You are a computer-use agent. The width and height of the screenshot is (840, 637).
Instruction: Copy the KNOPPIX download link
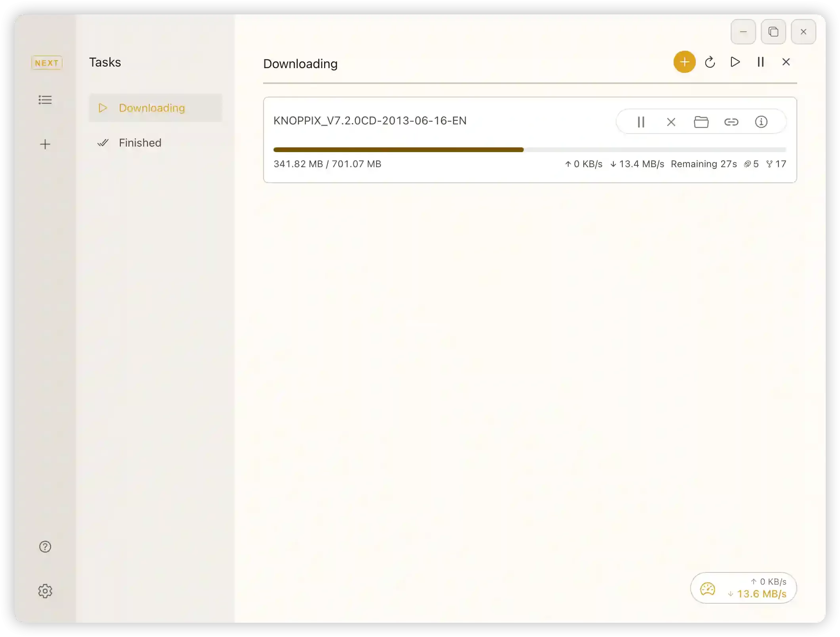pos(731,122)
